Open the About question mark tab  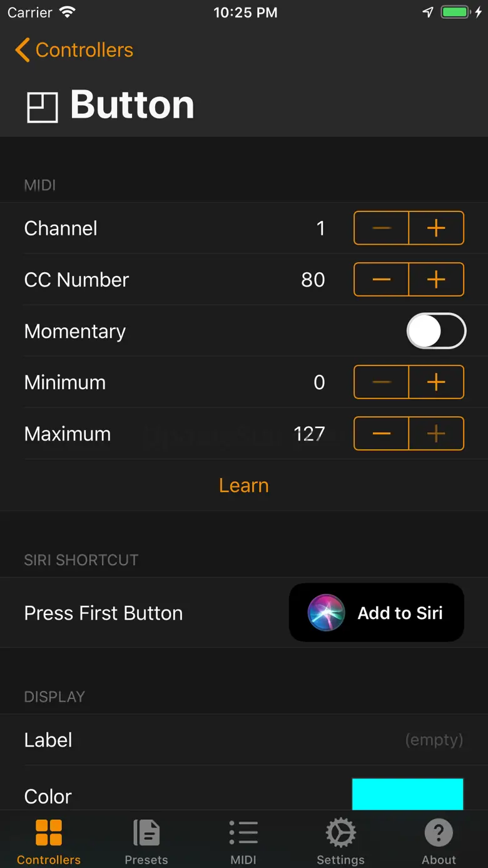click(x=439, y=834)
